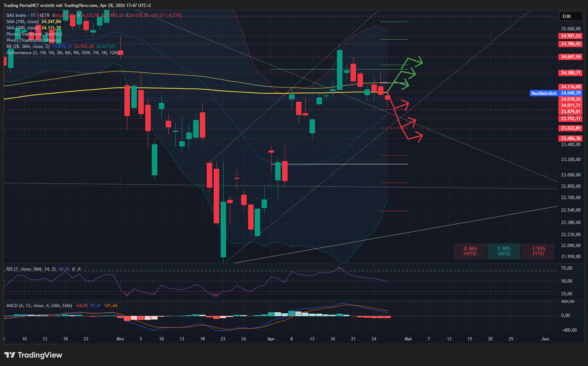Select the BB (20, SMA, close, 2) legend
The image size is (588, 366).
28,46
